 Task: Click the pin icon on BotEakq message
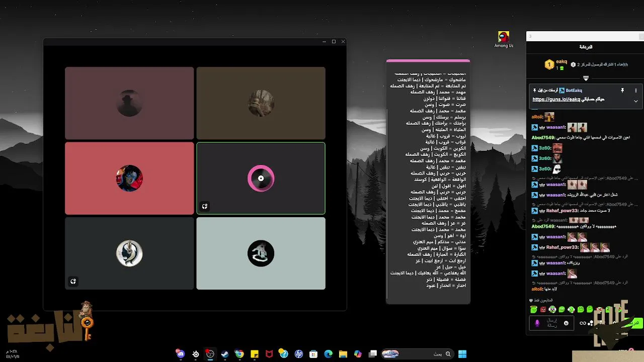(x=622, y=90)
